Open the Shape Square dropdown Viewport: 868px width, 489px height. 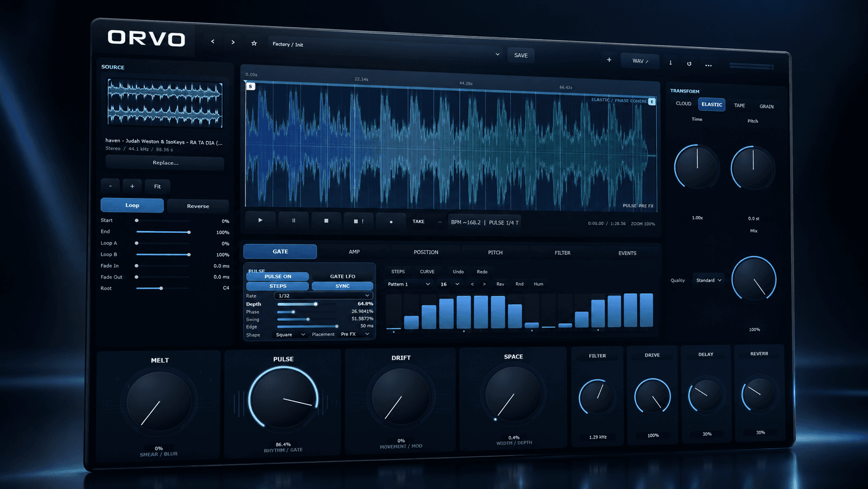(290, 335)
